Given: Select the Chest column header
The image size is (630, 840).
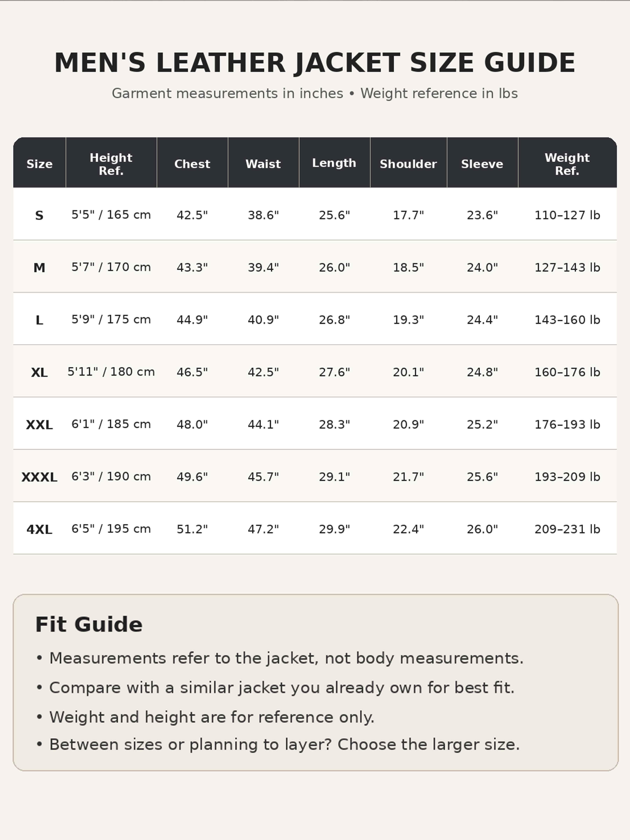Looking at the screenshot, I should [x=192, y=164].
